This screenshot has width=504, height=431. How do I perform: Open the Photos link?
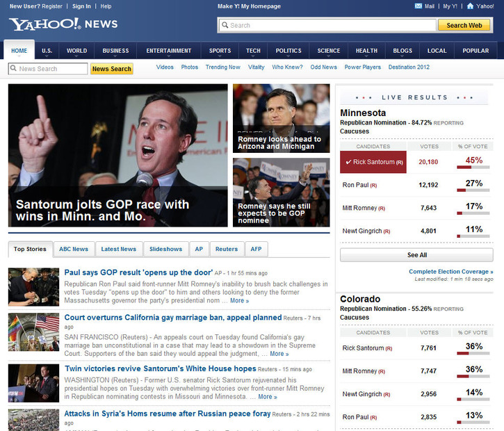click(x=190, y=67)
